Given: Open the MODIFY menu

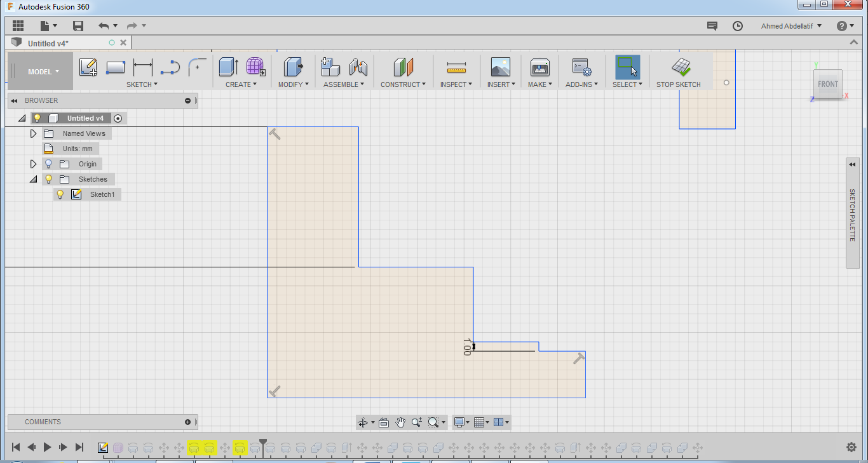Looking at the screenshot, I should click(294, 84).
